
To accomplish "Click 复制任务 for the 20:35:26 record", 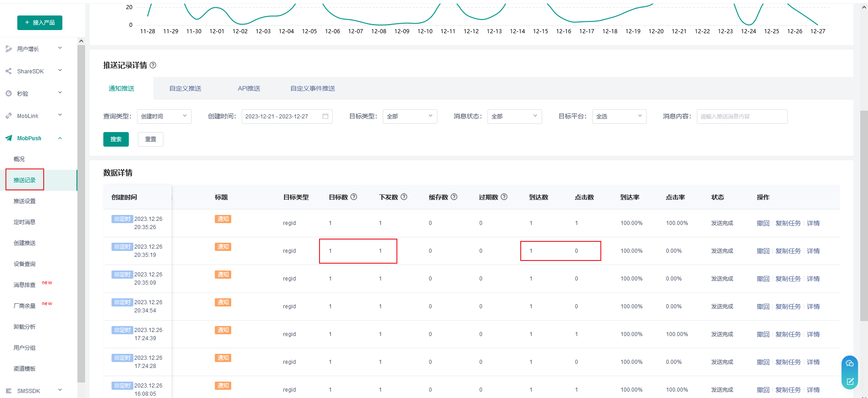I will (x=788, y=223).
